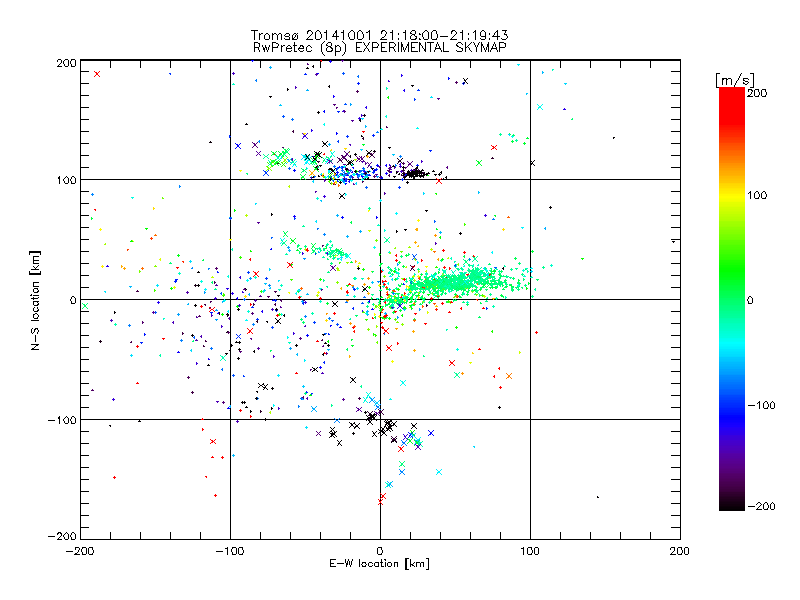Click the green X marker at the plot's left edge near N-S 0
Image resolution: width=800 pixels, height=600 pixels.
click(x=85, y=306)
